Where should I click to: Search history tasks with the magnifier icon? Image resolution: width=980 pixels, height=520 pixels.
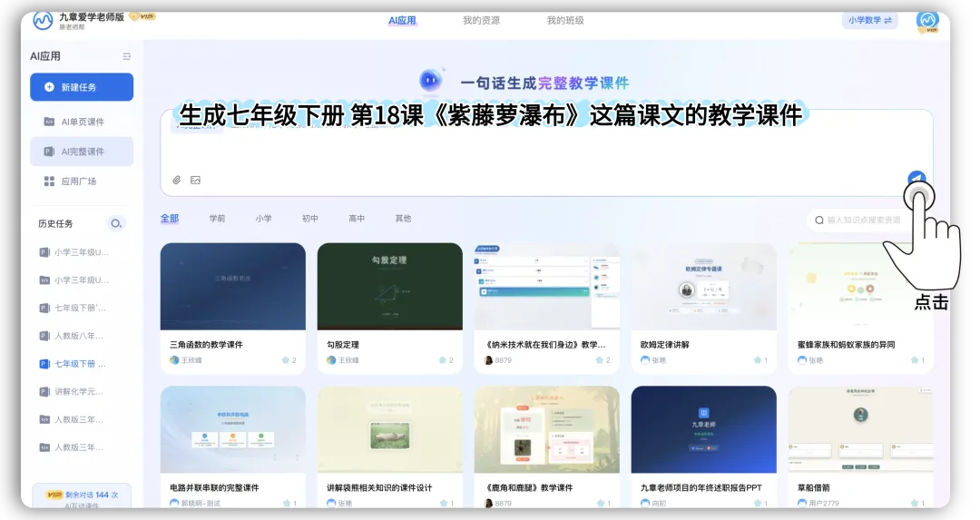tap(115, 223)
